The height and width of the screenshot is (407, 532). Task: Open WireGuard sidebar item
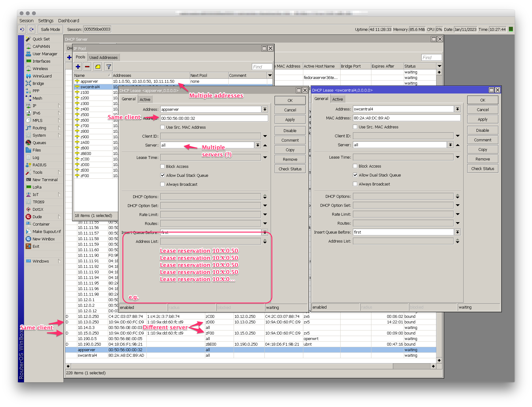pyautogui.click(x=42, y=76)
